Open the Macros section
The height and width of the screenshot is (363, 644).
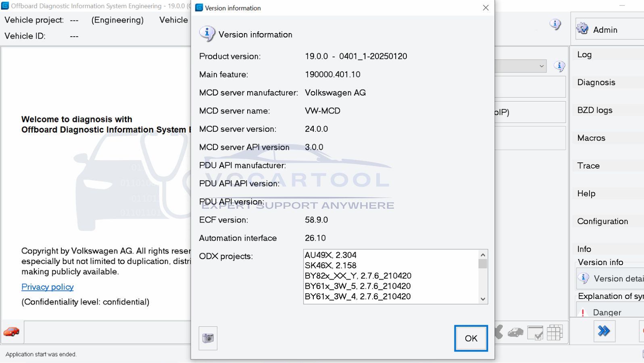click(608, 138)
